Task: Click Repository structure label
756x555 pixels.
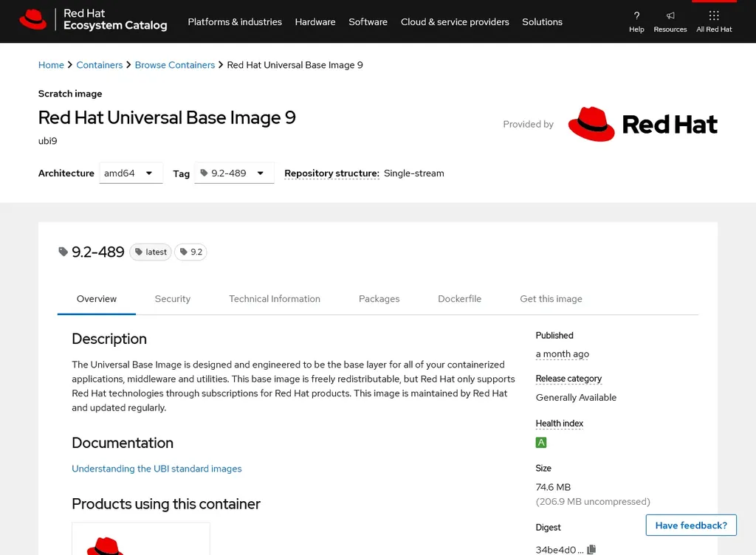Action: 331,173
